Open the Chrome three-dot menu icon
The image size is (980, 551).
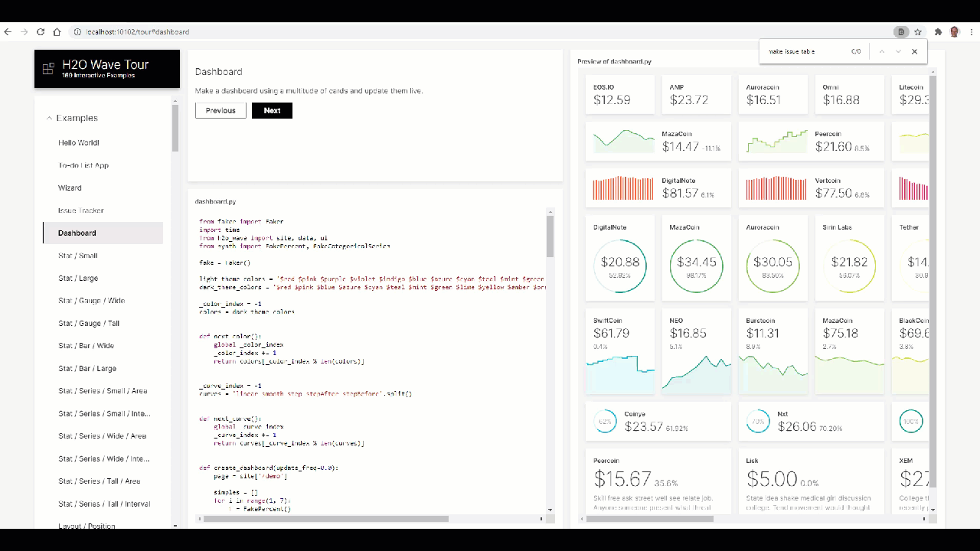pyautogui.click(x=971, y=31)
